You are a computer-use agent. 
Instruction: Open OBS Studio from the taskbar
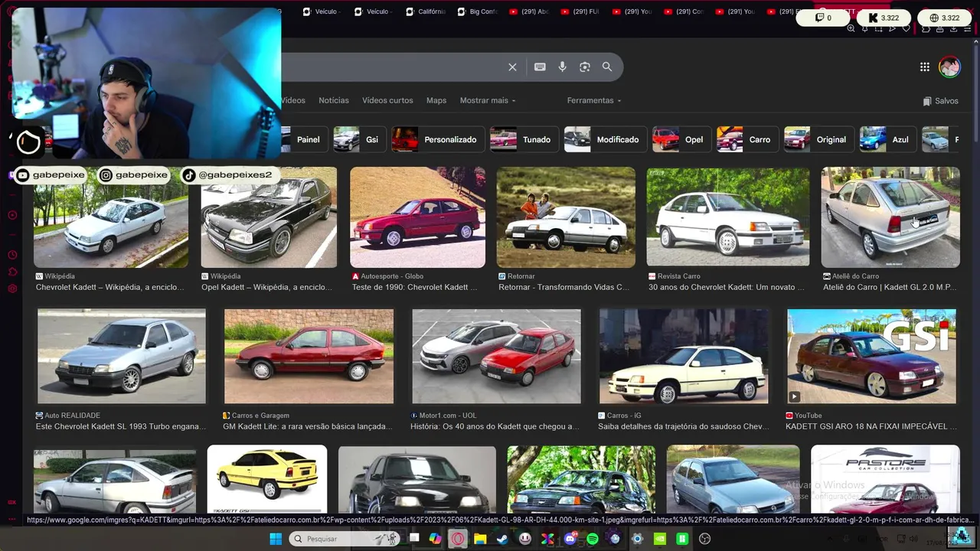704,539
